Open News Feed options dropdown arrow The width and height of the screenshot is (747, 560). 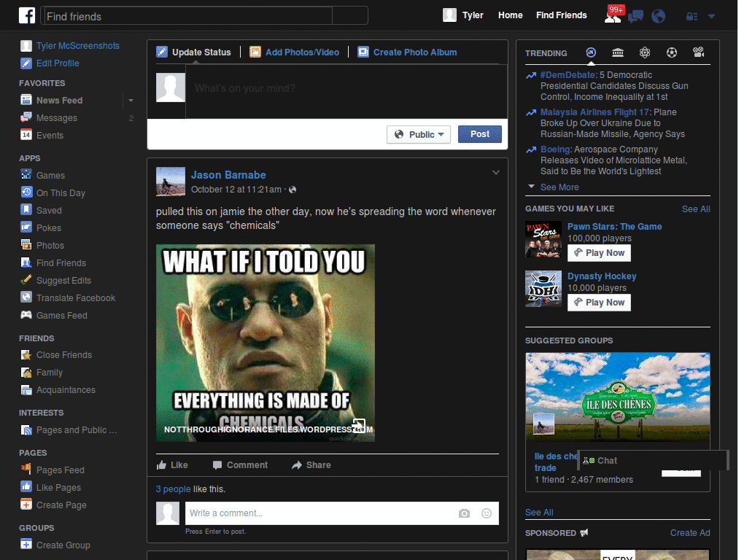coord(131,101)
